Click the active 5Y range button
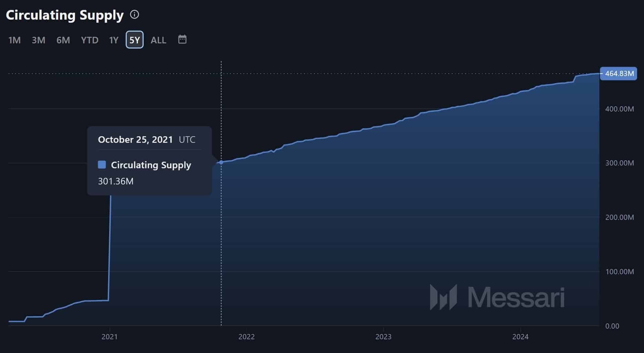644x353 pixels. (x=135, y=40)
